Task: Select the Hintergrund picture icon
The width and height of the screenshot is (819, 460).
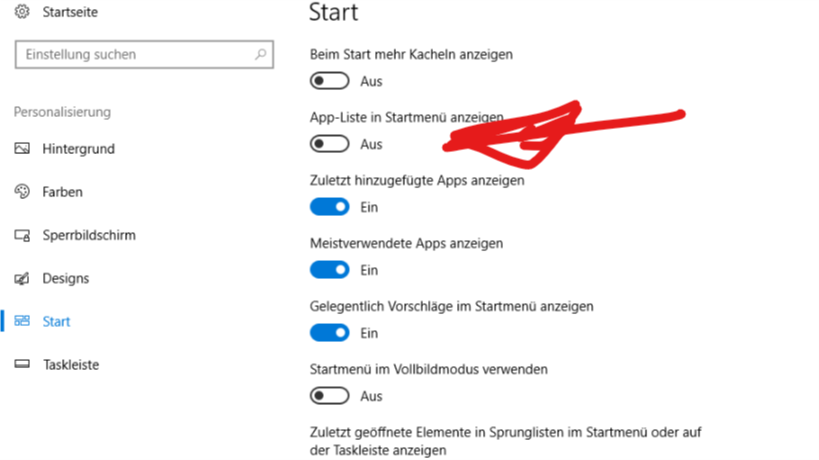Action: 22,149
